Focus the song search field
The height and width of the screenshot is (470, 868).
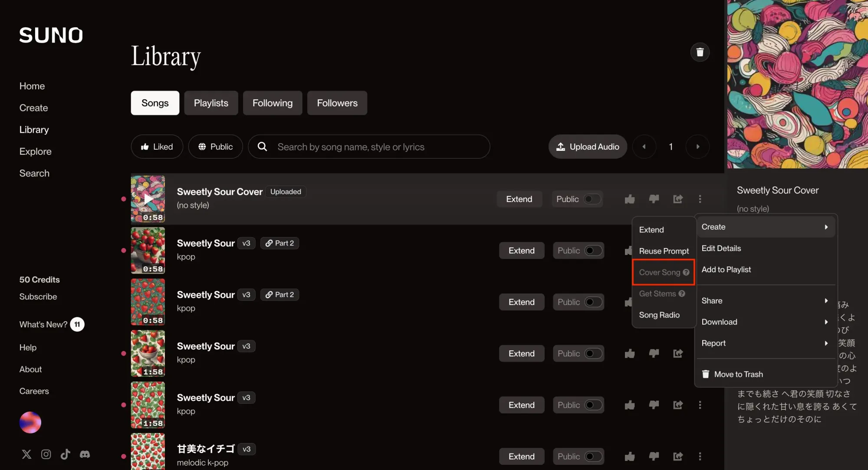point(369,147)
